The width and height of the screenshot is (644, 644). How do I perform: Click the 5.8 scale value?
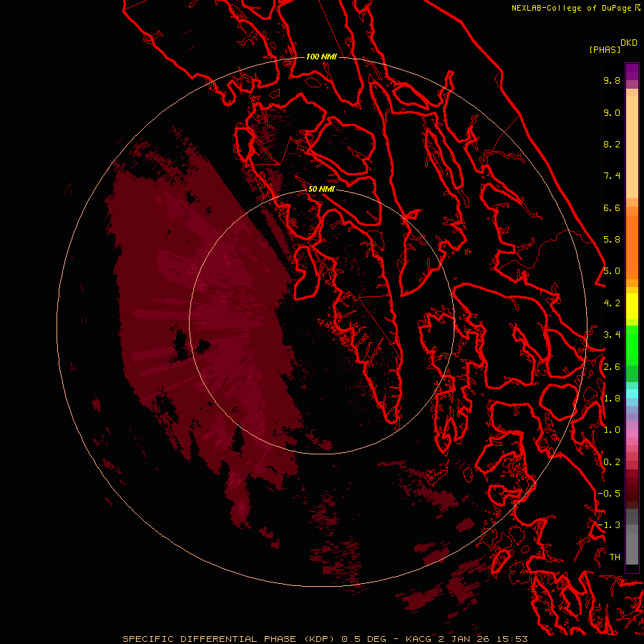point(612,240)
